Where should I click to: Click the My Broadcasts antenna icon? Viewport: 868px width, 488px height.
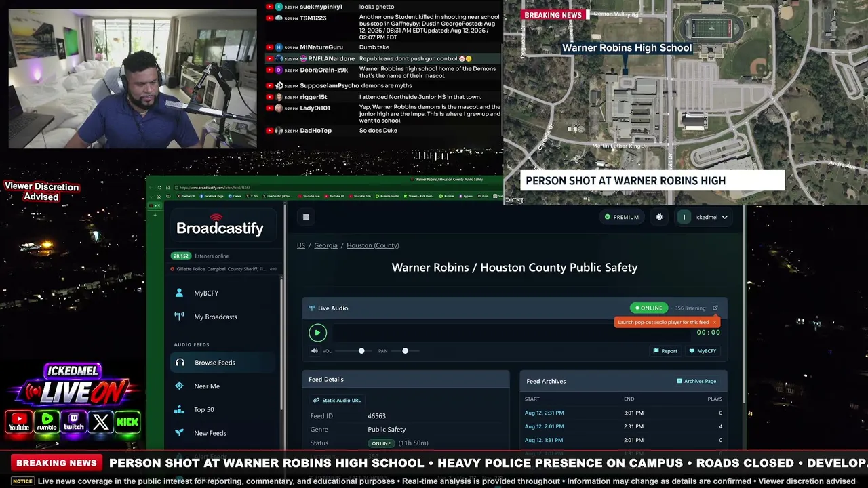point(179,317)
